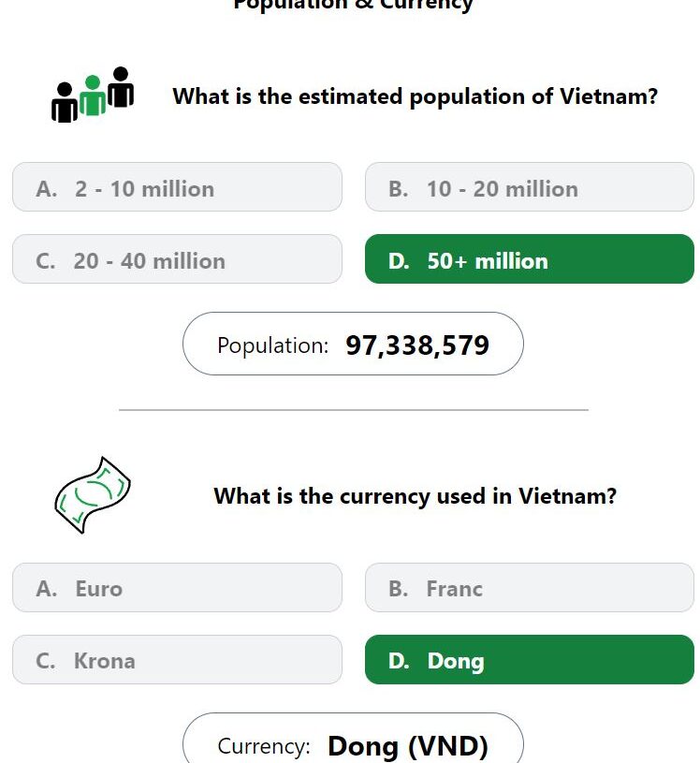The height and width of the screenshot is (763, 700).
Task: Choose currency option B. Franc
Action: pyautogui.click(x=530, y=587)
